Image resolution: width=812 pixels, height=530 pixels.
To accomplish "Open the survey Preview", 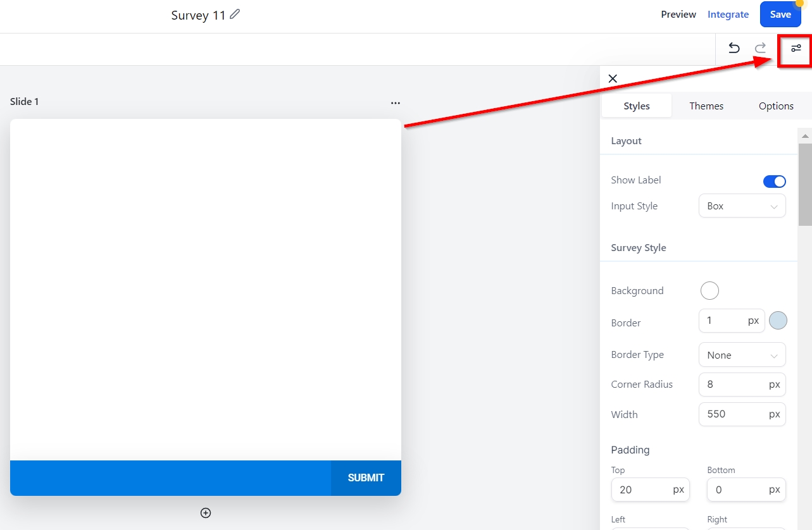I will [678, 15].
